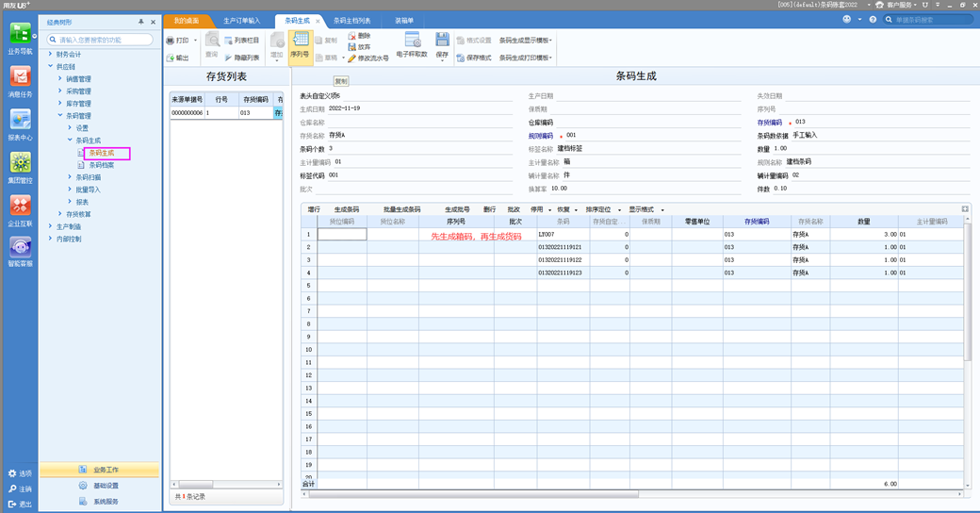The image size is (980, 513).
Task: Click 退出 at bottom left
Action: 20,505
